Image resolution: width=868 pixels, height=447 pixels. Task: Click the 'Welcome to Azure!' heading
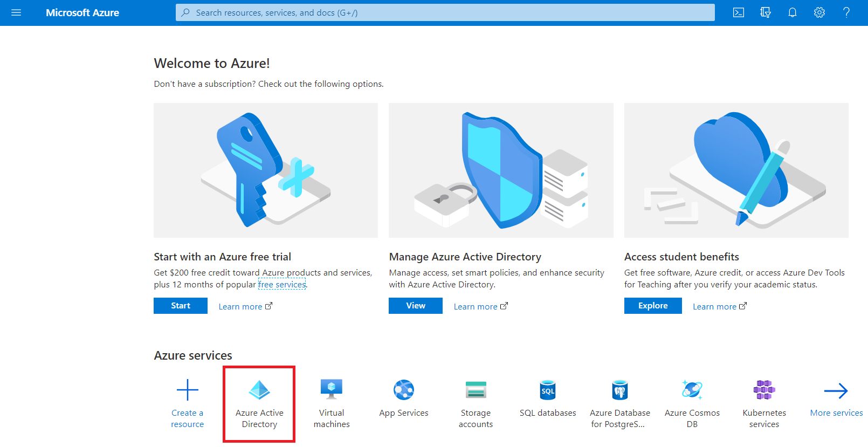tap(212, 64)
